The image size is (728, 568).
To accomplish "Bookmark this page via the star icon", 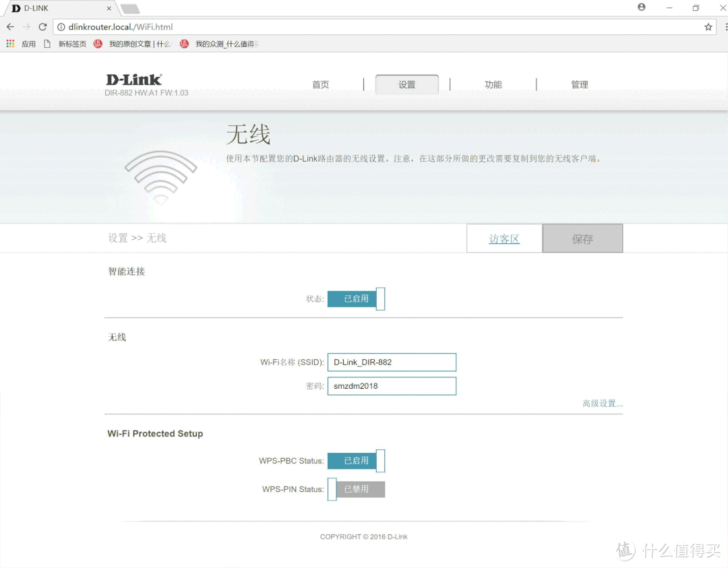I will tap(708, 26).
